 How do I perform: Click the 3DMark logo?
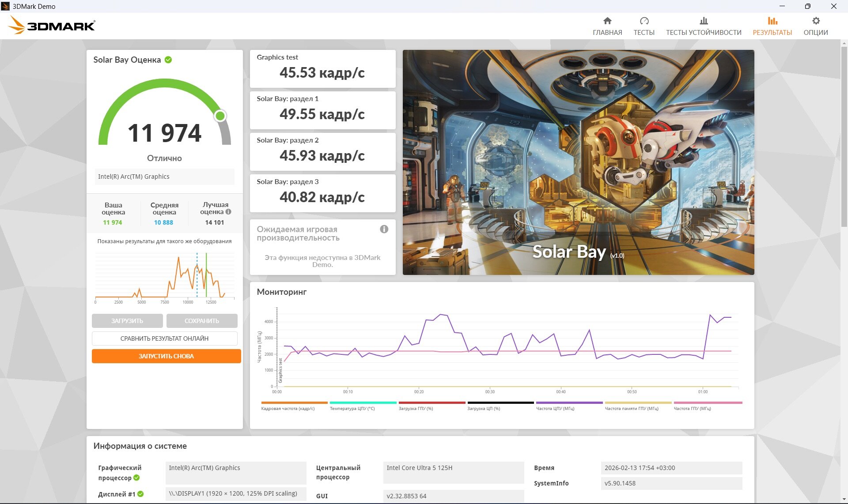(x=52, y=26)
